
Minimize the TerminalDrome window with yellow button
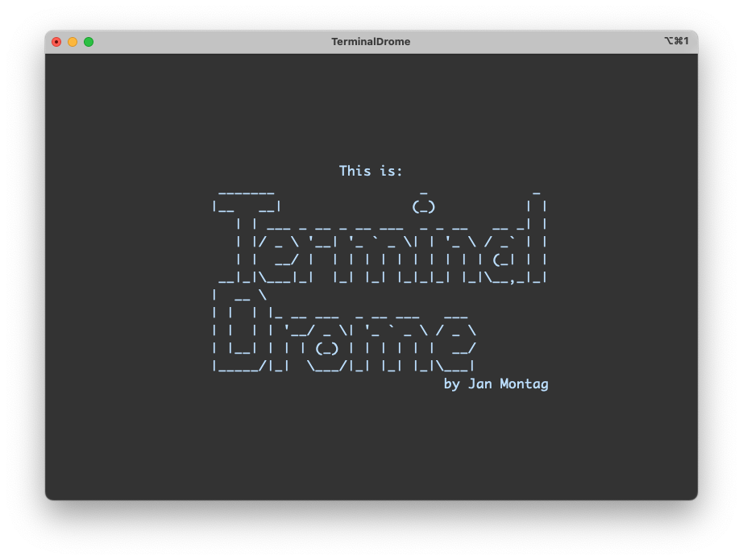coord(73,42)
